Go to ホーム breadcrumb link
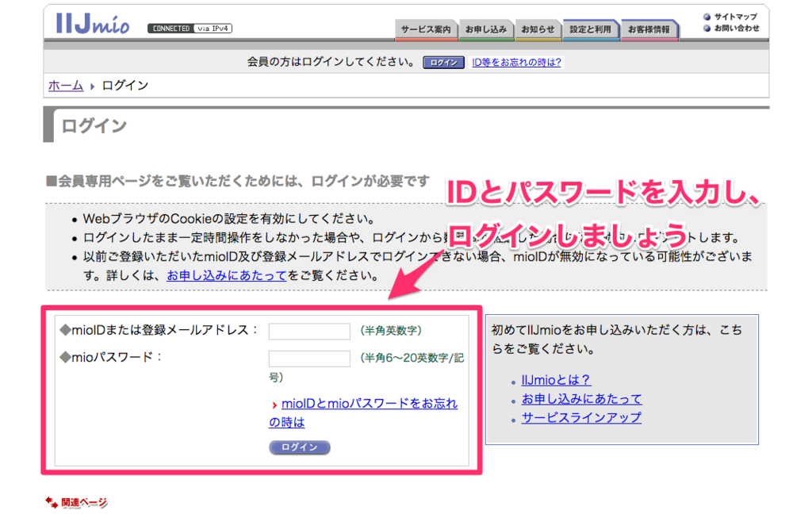The height and width of the screenshot is (514, 812). click(x=66, y=86)
